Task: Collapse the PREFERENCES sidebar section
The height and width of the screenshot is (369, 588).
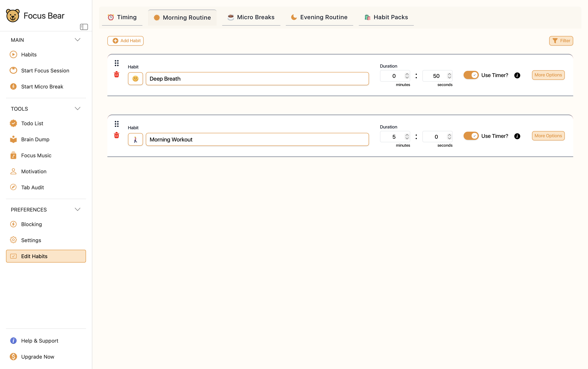Action: point(78,209)
